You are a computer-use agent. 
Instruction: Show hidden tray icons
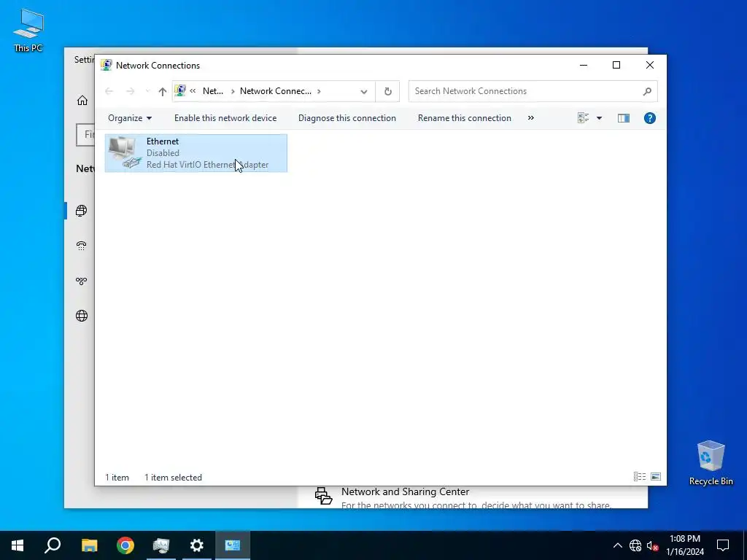617,545
